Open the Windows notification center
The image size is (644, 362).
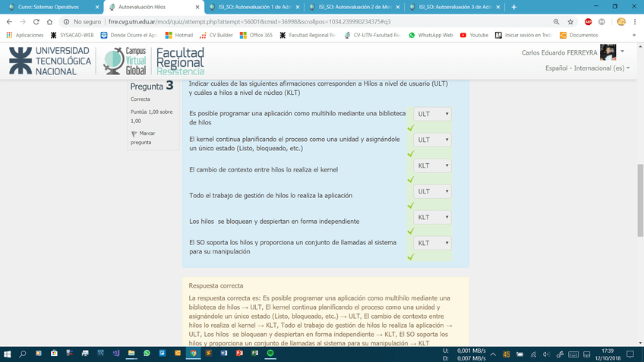click(630, 354)
